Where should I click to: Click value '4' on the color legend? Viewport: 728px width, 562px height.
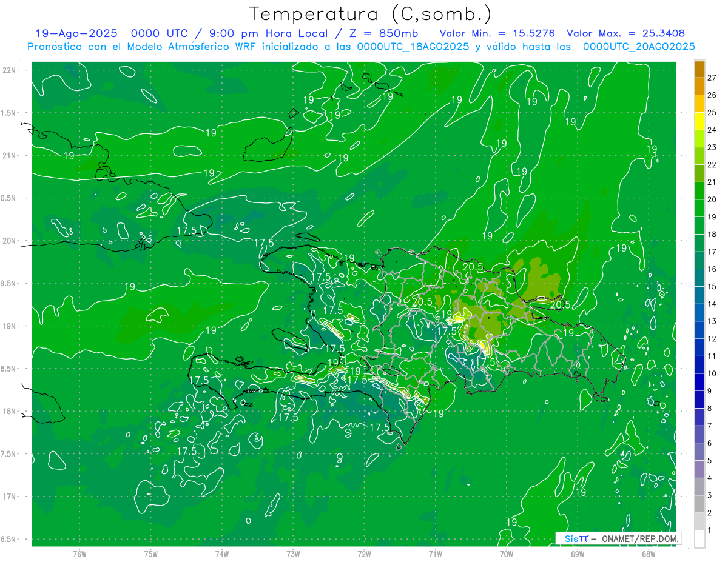(710, 478)
